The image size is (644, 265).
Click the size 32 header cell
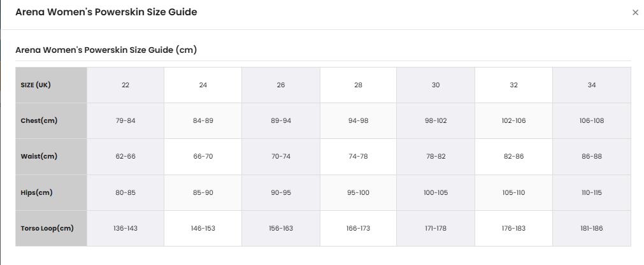coord(514,85)
